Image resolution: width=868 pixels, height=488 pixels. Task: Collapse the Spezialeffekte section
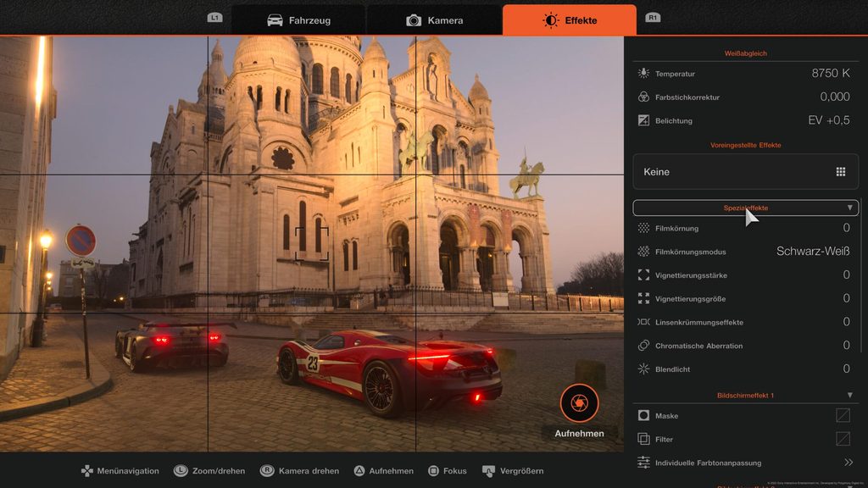849,208
